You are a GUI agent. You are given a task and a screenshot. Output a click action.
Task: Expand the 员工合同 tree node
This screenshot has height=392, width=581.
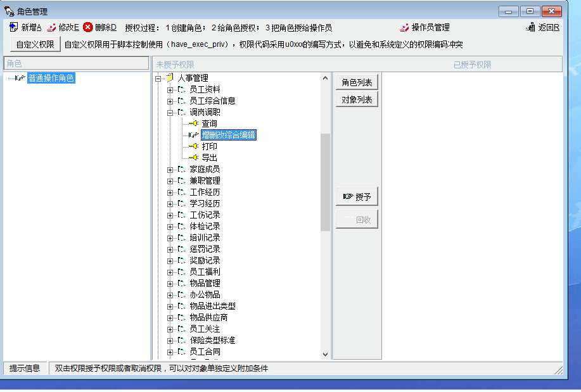click(170, 351)
